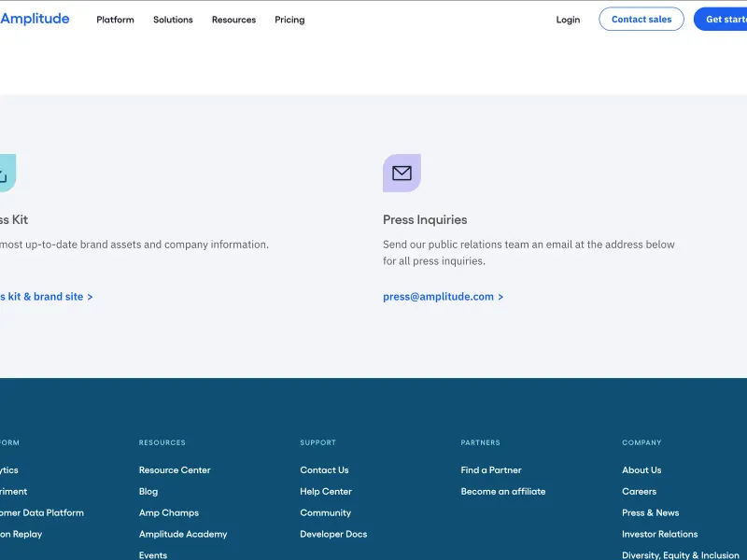747x560 pixels.
Task: Click the SUPPORT footer column heading
Action: point(317,442)
